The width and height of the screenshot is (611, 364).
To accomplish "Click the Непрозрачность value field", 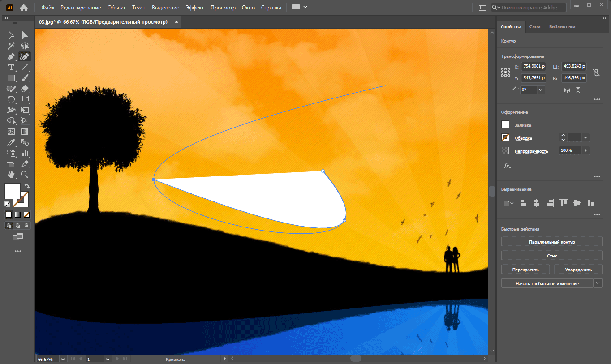I will pyautogui.click(x=570, y=150).
